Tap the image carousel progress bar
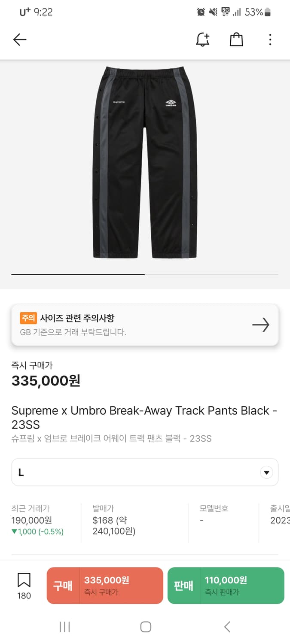Screen dimensions: 290x644 [145, 274]
